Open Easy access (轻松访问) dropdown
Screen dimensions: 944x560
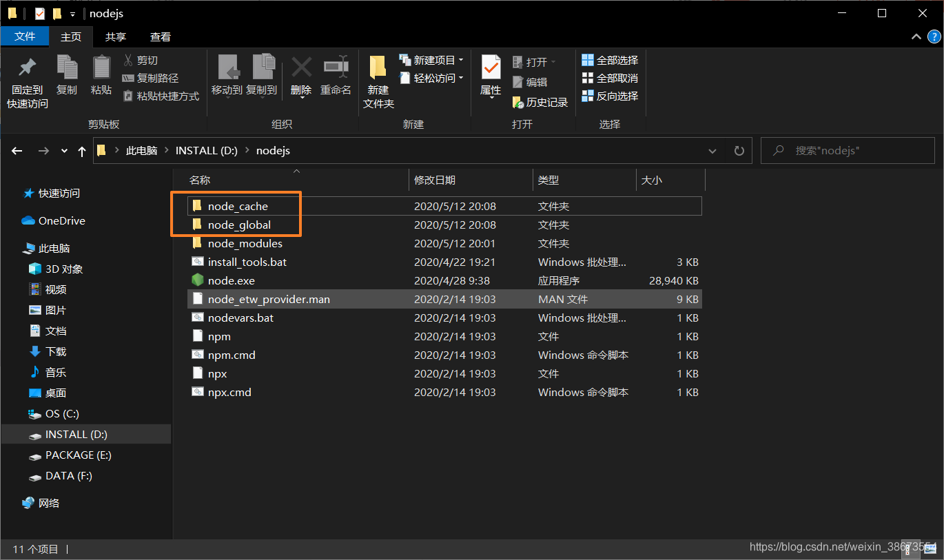431,79
